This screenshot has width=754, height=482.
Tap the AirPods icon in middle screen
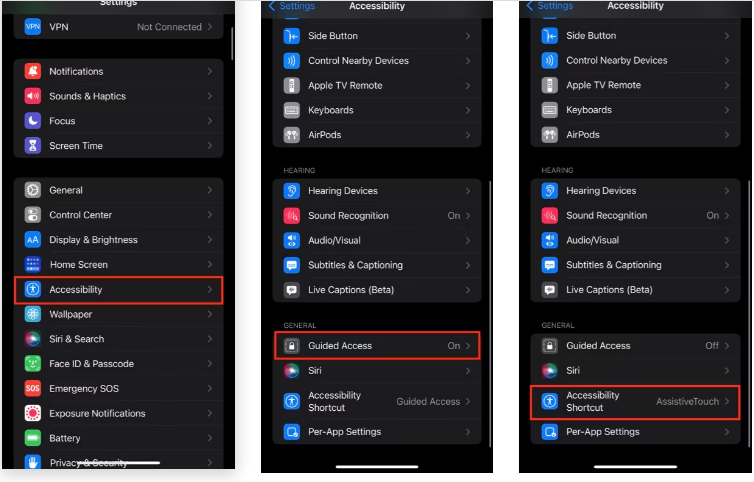[x=291, y=135]
